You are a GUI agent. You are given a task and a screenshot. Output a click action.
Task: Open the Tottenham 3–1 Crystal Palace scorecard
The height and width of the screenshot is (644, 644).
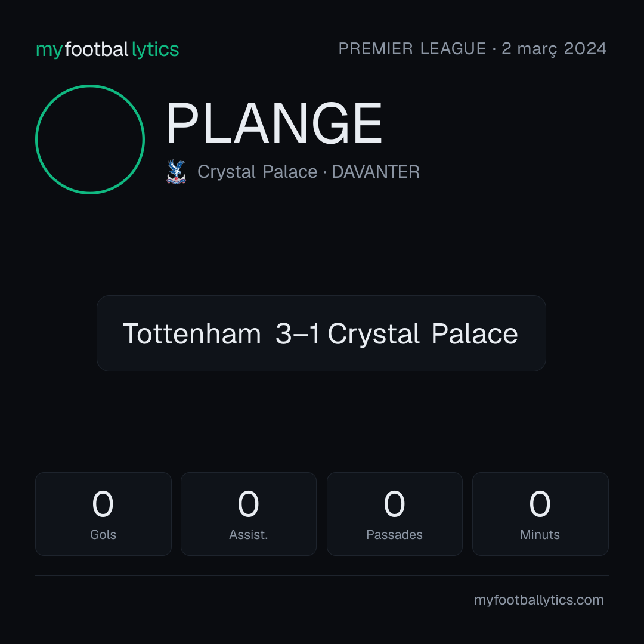(x=321, y=333)
